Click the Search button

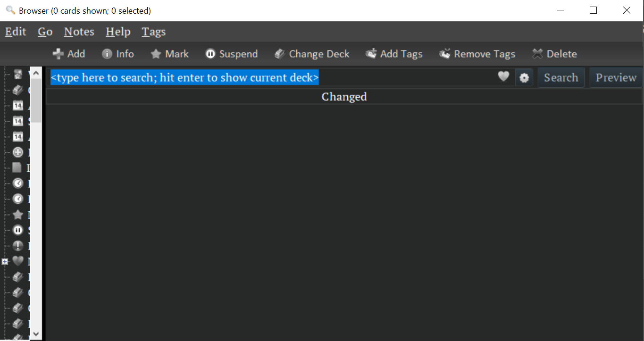561,77
